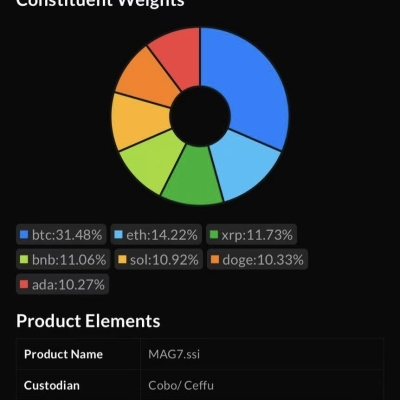Click the lime bnb color square
This screenshot has height=400, width=400.
point(24,259)
